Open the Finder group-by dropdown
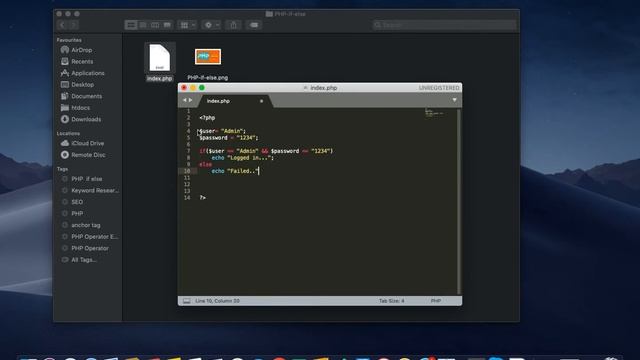The width and height of the screenshot is (640, 360). 188,25
